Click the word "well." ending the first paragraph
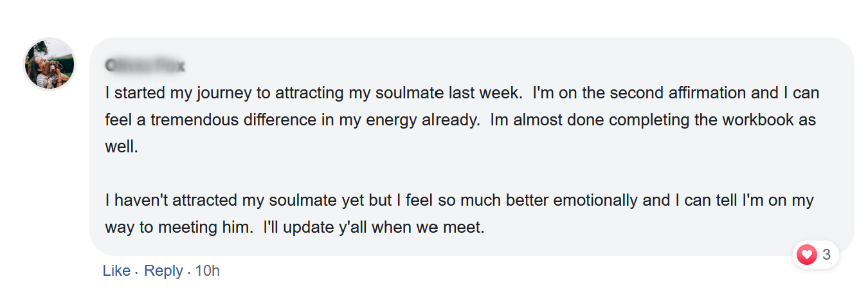Viewport: 868px width, 297px height. pyautogui.click(x=122, y=147)
